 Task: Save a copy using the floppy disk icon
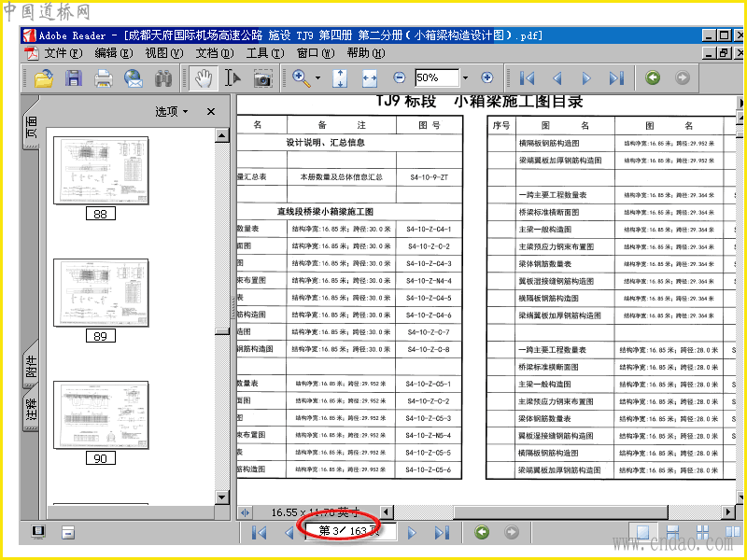click(74, 78)
